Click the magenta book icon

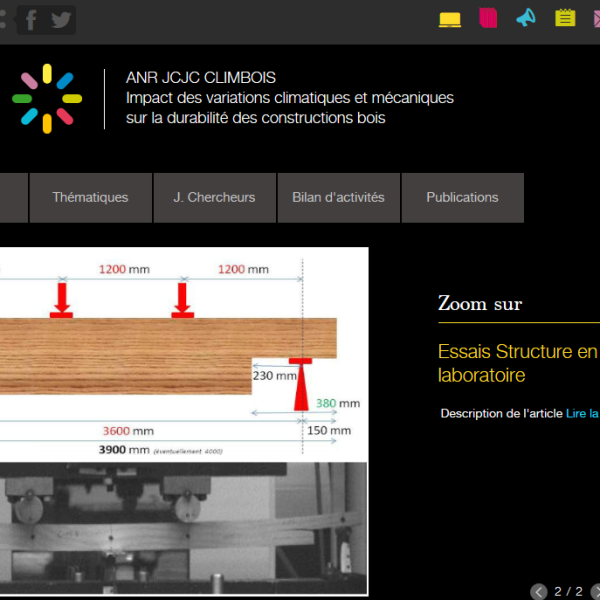[488, 18]
